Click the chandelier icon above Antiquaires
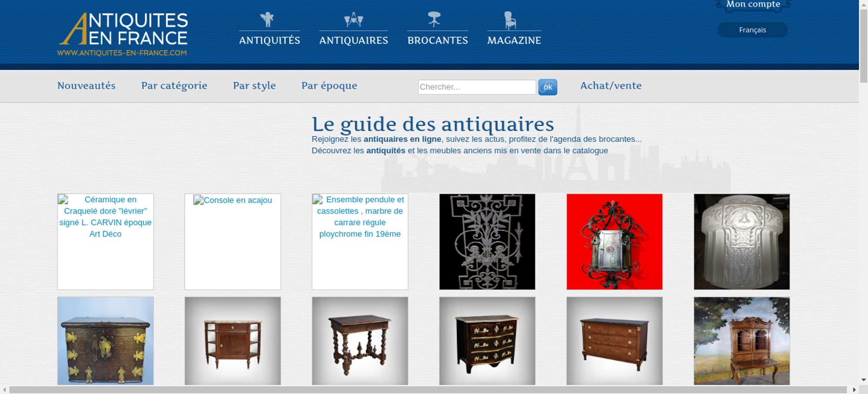 click(353, 20)
